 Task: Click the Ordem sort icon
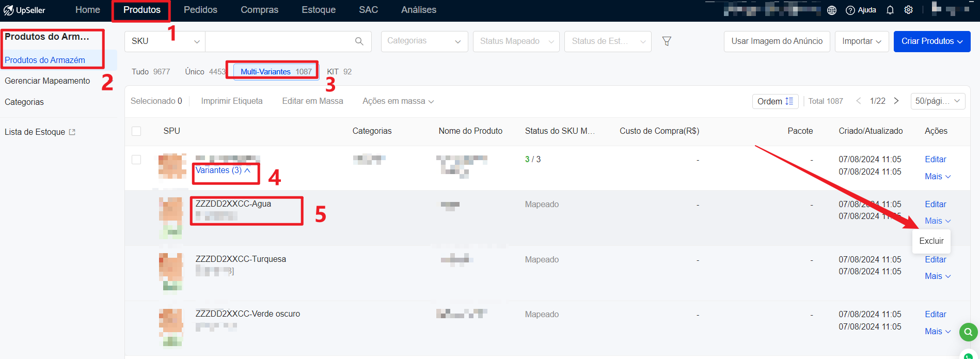coord(789,101)
